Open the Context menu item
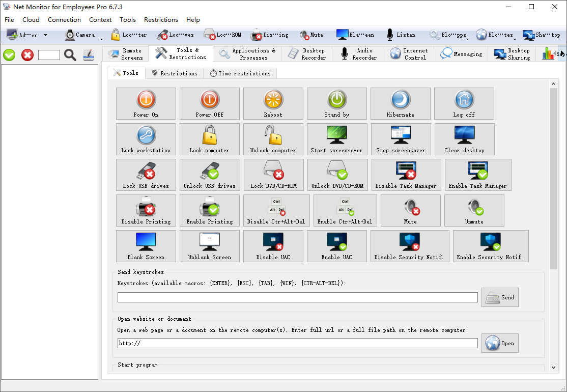The image size is (567, 392). point(100,19)
